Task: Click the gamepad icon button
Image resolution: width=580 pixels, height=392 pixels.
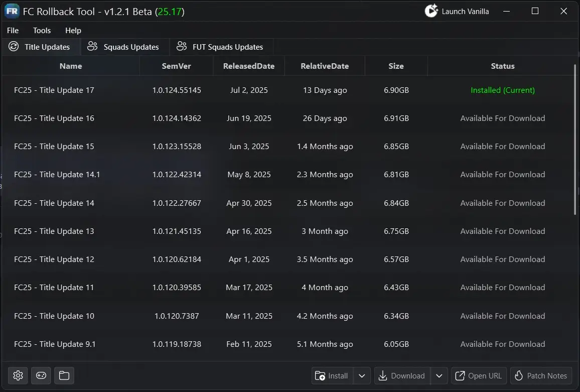Action: (41, 375)
